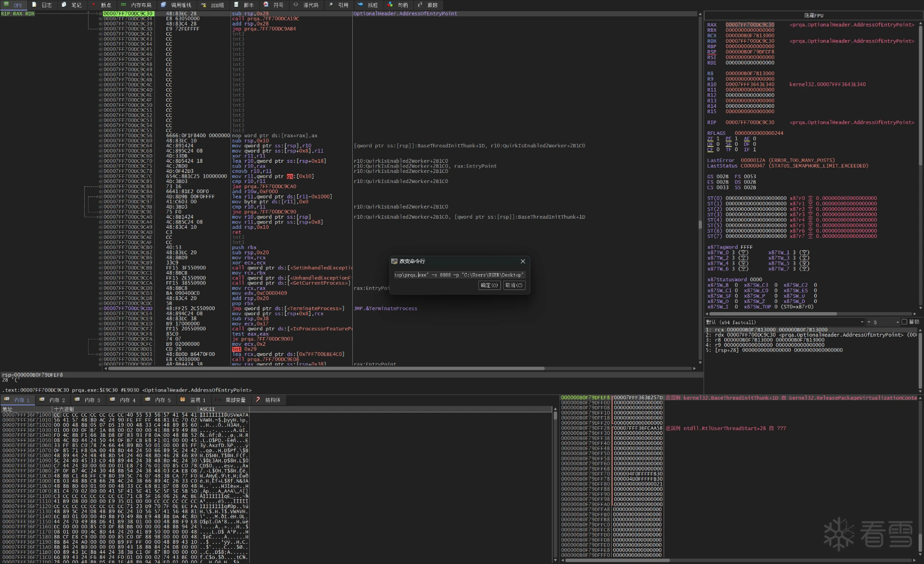Click 确定 in the command line dialog
The image size is (924, 564).
[489, 285]
